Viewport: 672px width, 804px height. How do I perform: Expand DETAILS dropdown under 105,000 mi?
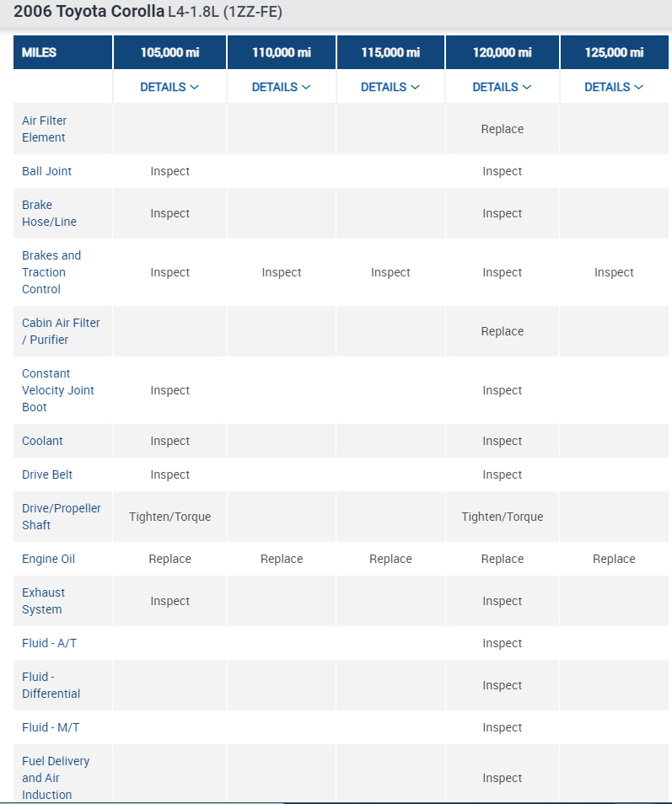[x=169, y=87]
